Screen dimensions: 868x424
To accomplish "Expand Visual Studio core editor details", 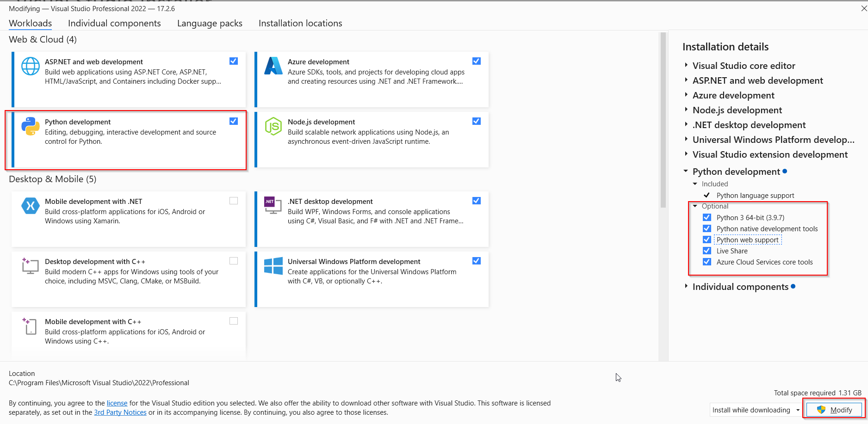I will [686, 65].
